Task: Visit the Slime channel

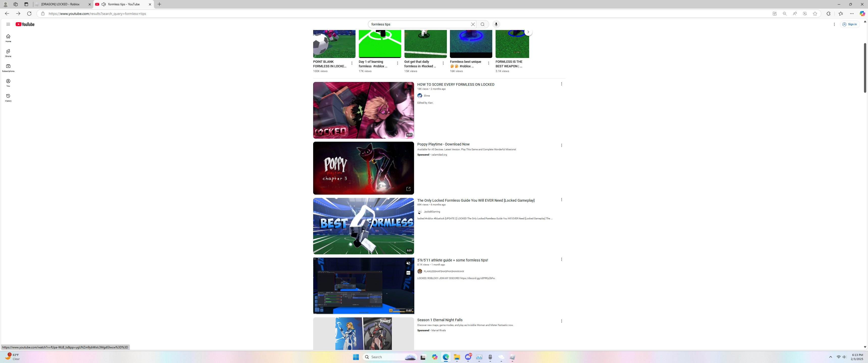Action: [x=427, y=96]
